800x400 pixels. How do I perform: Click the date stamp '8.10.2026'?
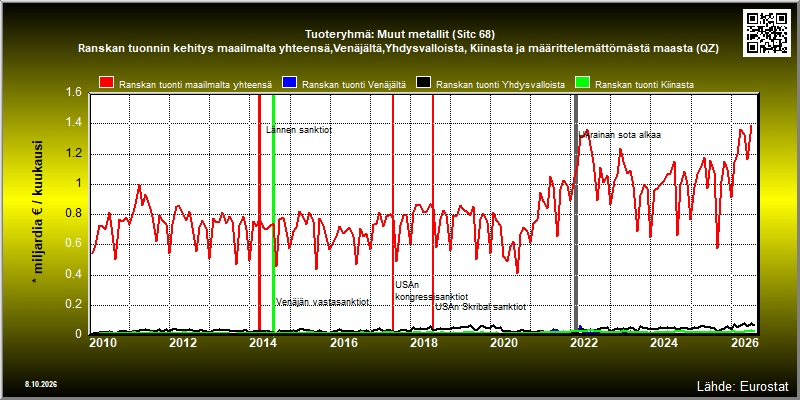coord(40,383)
